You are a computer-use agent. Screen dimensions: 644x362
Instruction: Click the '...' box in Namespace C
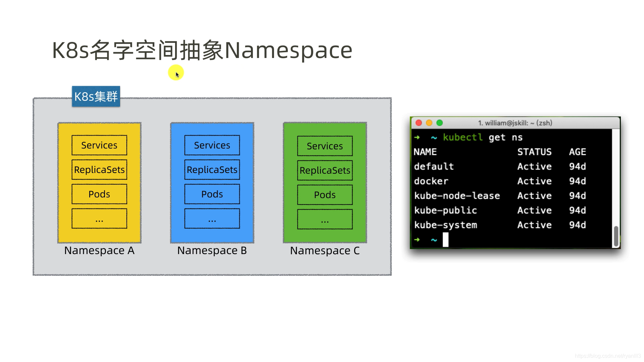tap(325, 219)
